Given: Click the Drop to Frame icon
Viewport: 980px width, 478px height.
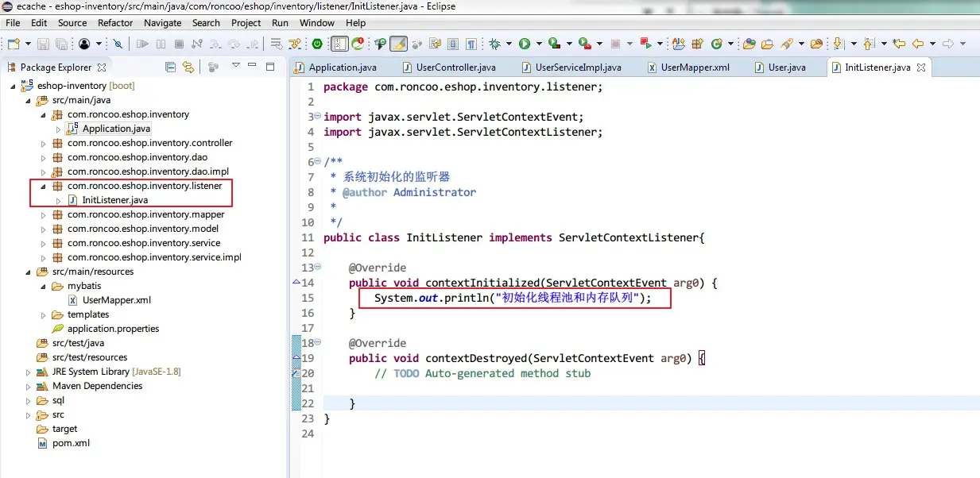Looking at the screenshot, I should point(276,44).
